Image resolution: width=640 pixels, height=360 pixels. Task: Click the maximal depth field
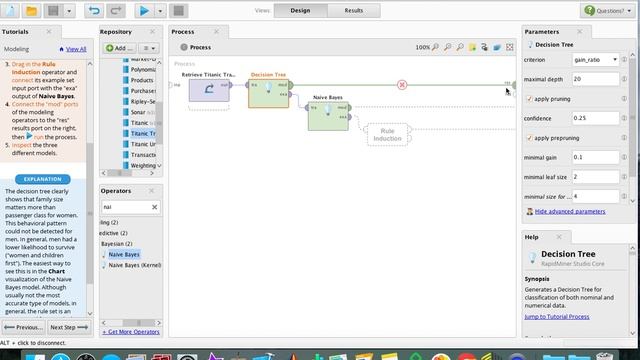point(596,79)
